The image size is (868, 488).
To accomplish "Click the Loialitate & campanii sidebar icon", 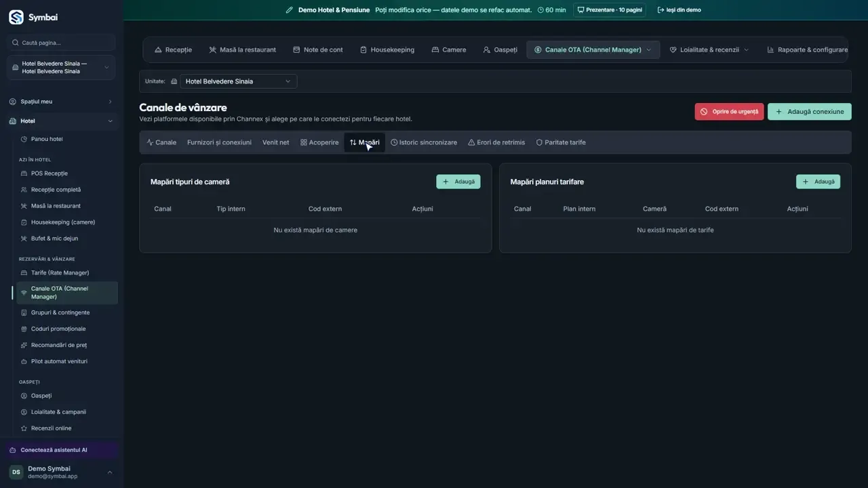I will (24, 412).
